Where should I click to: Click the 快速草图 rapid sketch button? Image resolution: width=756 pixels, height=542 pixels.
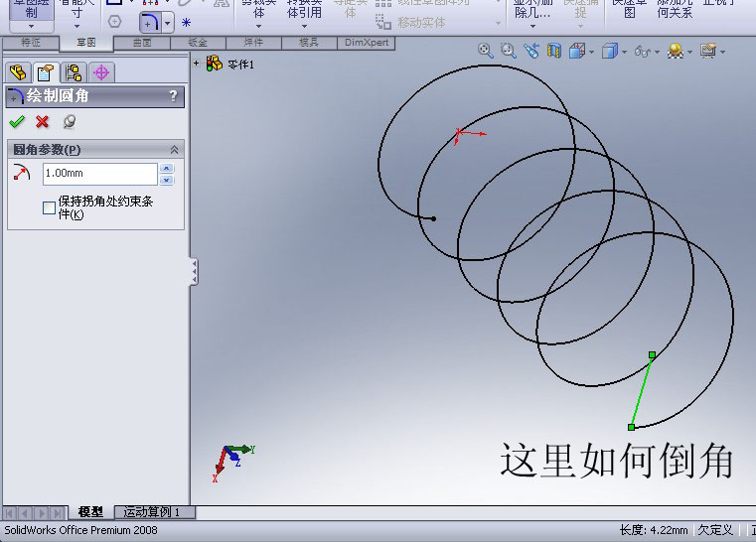point(629,10)
